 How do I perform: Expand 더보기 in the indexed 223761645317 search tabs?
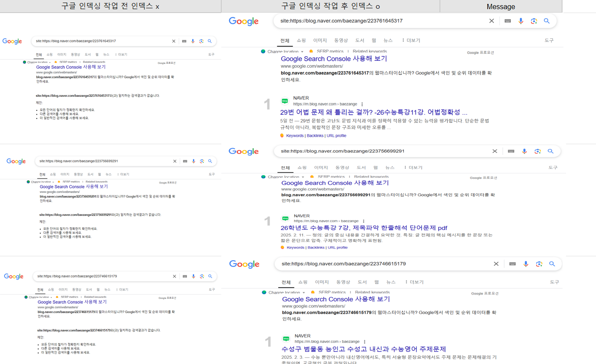(411, 40)
